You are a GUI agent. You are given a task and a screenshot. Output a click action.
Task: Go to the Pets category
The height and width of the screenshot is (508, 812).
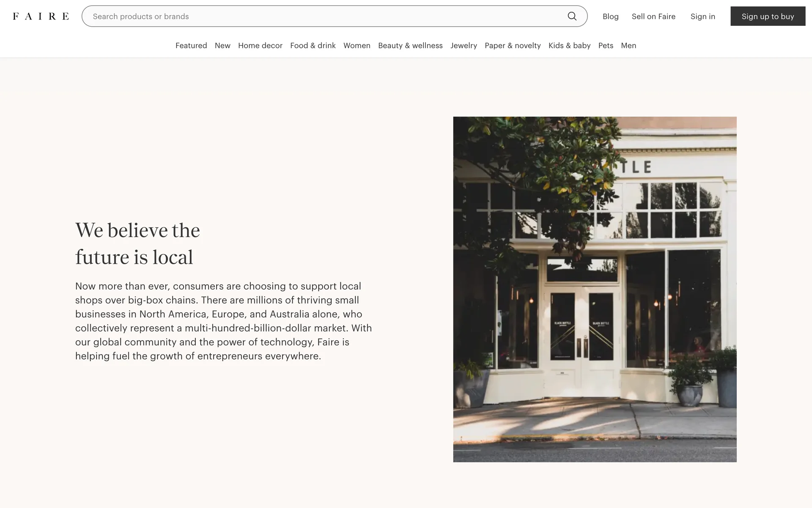[606, 45]
